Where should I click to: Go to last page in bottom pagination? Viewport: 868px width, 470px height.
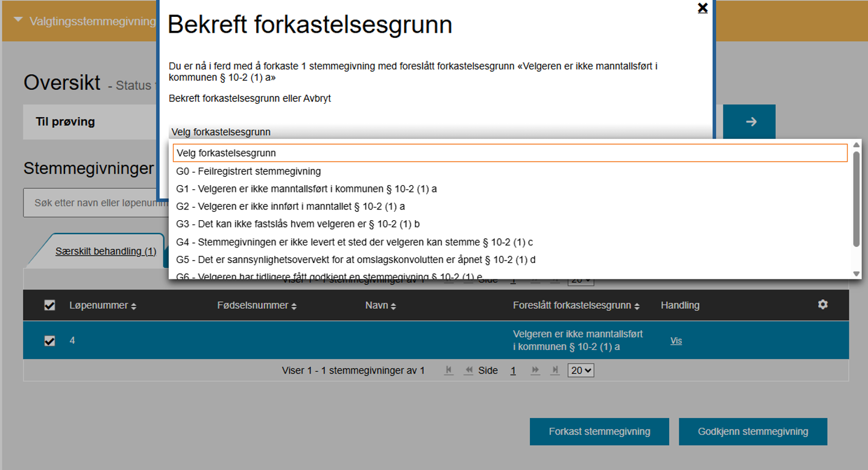pyautogui.click(x=555, y=370)
